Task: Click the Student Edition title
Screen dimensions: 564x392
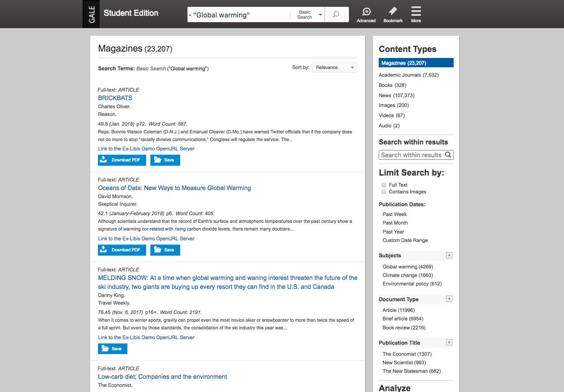Action: [x=131, y=13]
